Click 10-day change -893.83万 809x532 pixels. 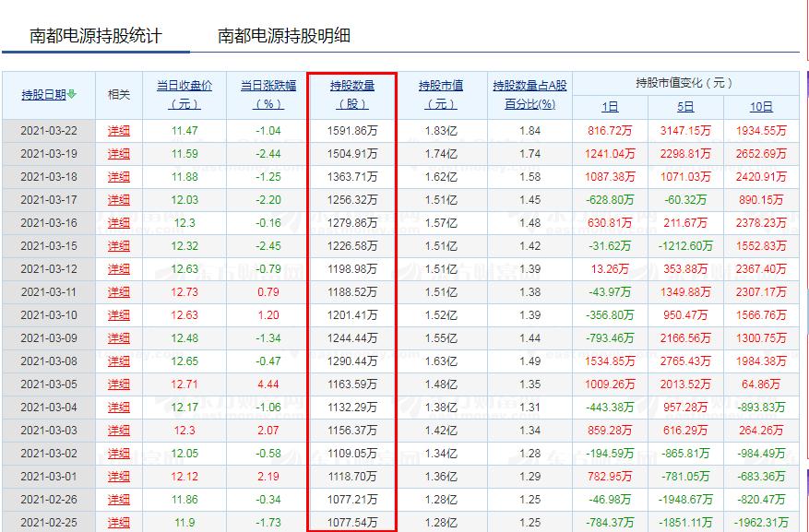pos(761,408)
